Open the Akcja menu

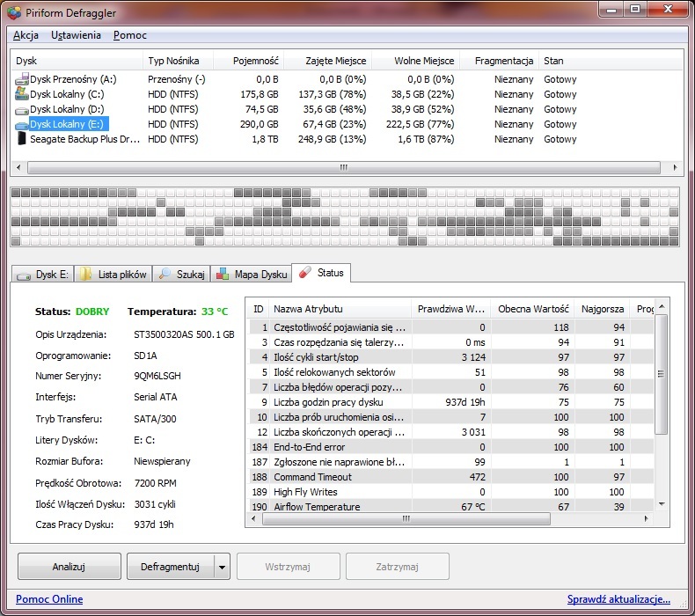point(26,35)
